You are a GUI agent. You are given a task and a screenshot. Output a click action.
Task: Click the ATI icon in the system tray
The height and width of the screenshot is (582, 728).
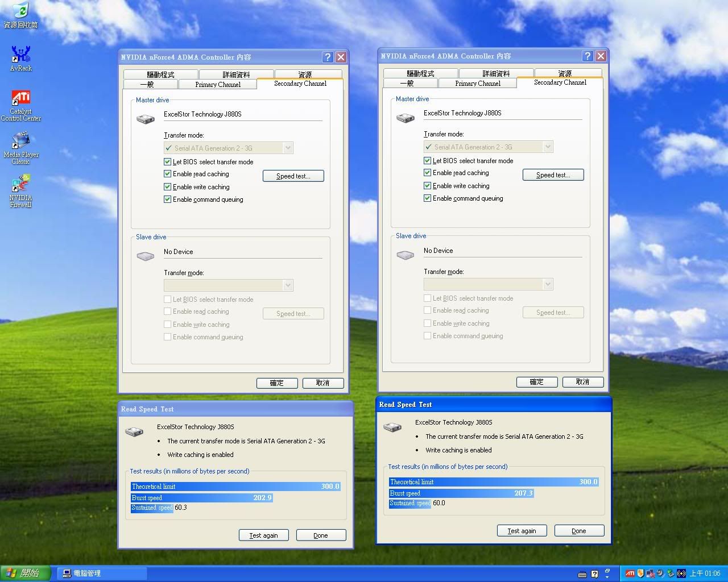tap(630, 573)
